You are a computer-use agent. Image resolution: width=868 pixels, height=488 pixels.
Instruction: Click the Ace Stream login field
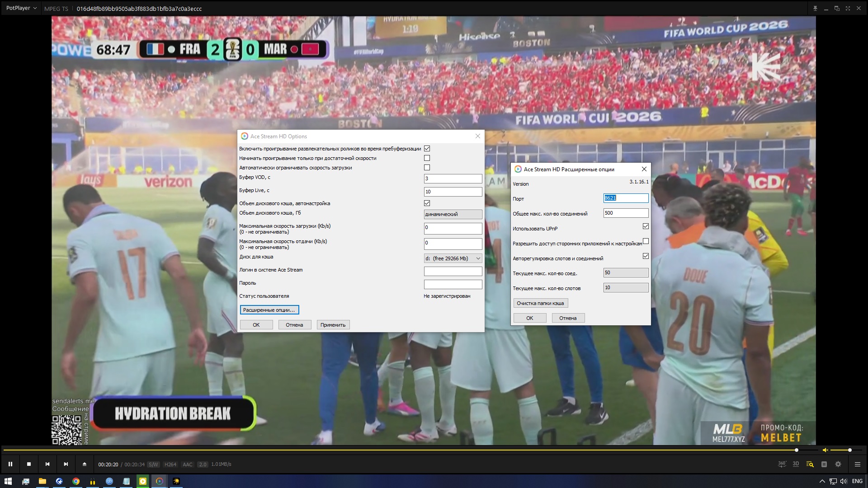(x=453, y=272)
